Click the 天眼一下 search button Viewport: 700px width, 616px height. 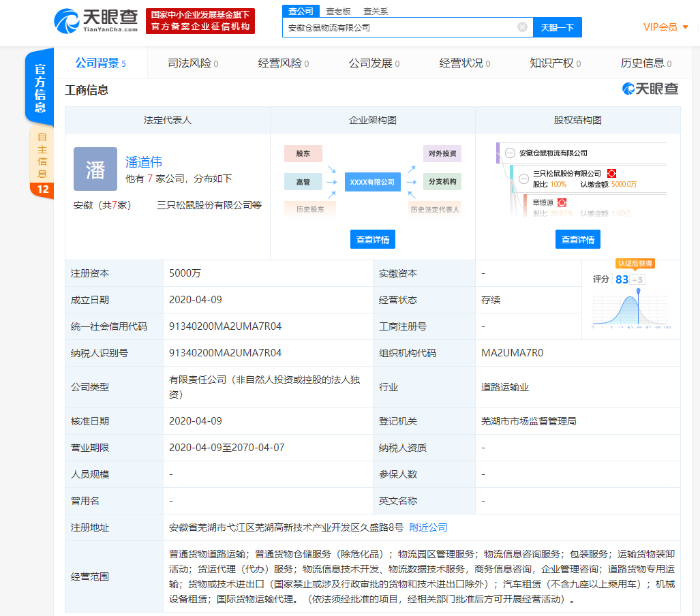[x=557, y=27]
